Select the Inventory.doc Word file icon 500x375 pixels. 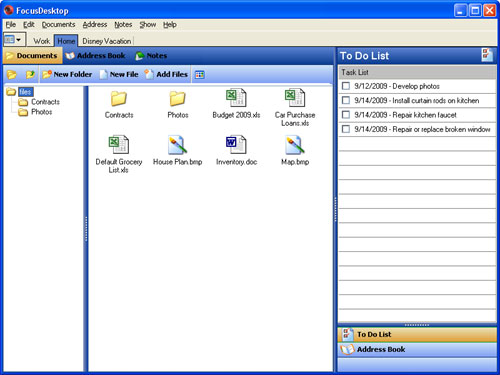[x=236, y=145]
